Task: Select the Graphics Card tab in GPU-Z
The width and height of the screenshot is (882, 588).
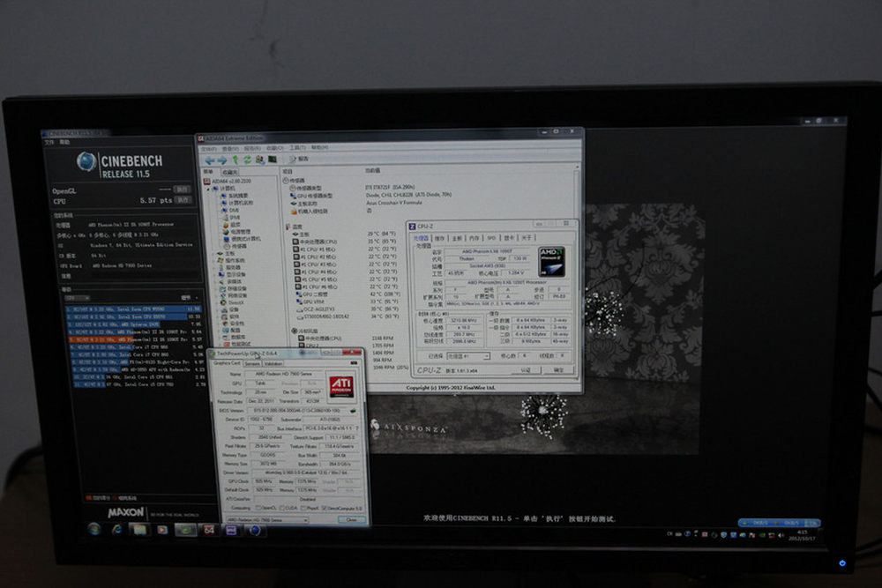Action: 227,363
